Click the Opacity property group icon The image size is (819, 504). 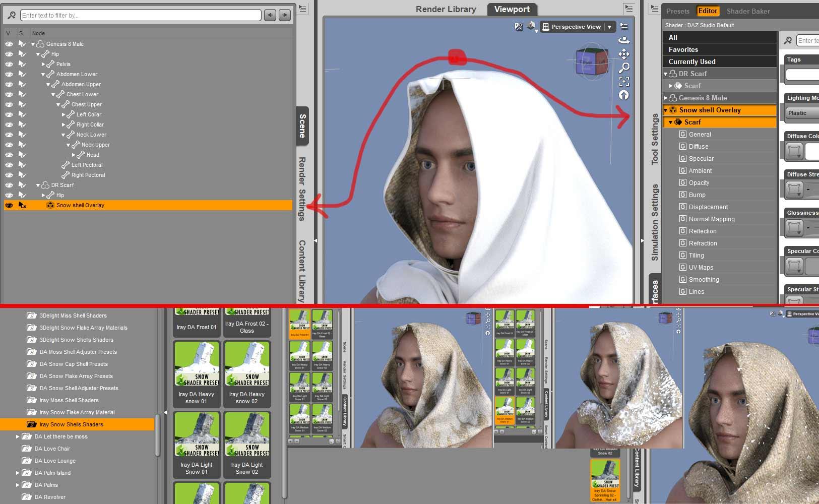(x=683, y=183)
